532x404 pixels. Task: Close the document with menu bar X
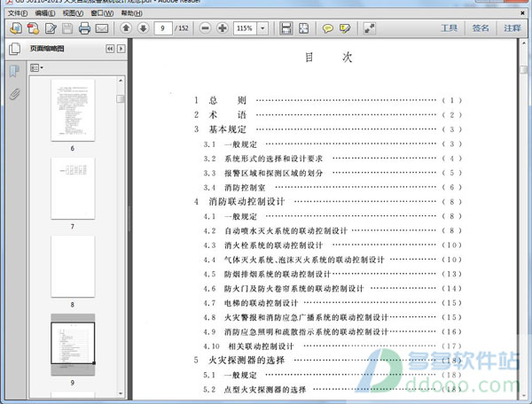tap(522, 13)
